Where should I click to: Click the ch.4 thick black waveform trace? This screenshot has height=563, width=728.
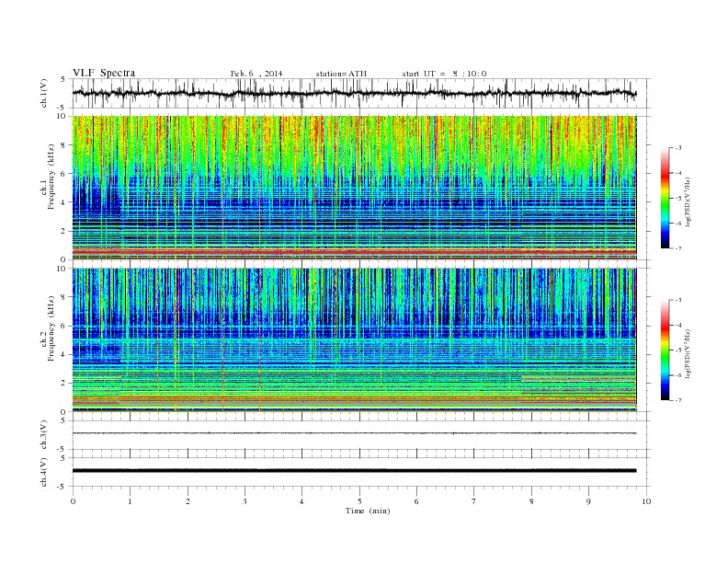(354, 471)
